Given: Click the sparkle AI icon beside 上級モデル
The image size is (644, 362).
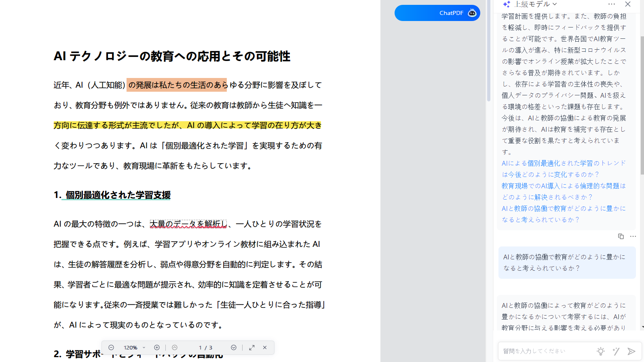Looking at the screenshot, I should [x=507, y=4].
